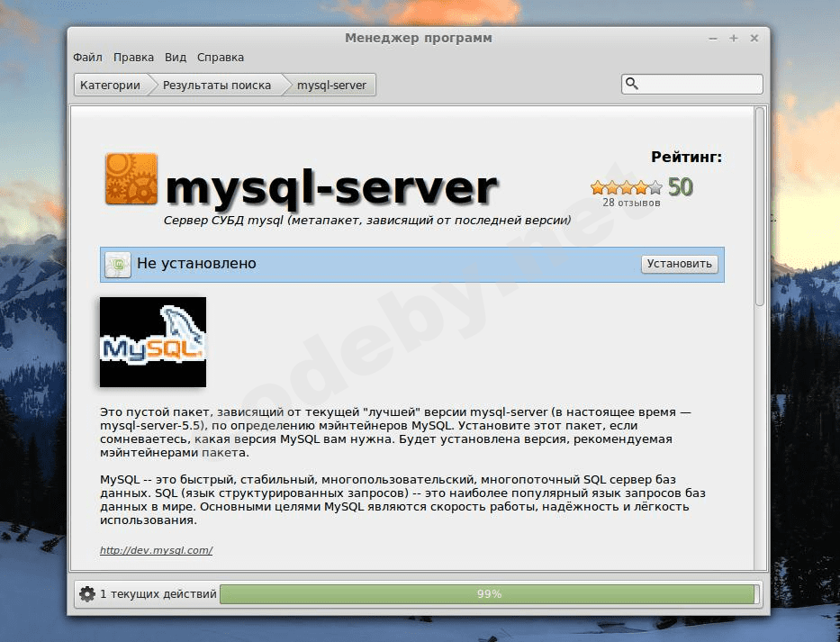840x642 pixels.
Task: Click the Сервер СУБД mysql subtitle
Action: coord(367,221)
